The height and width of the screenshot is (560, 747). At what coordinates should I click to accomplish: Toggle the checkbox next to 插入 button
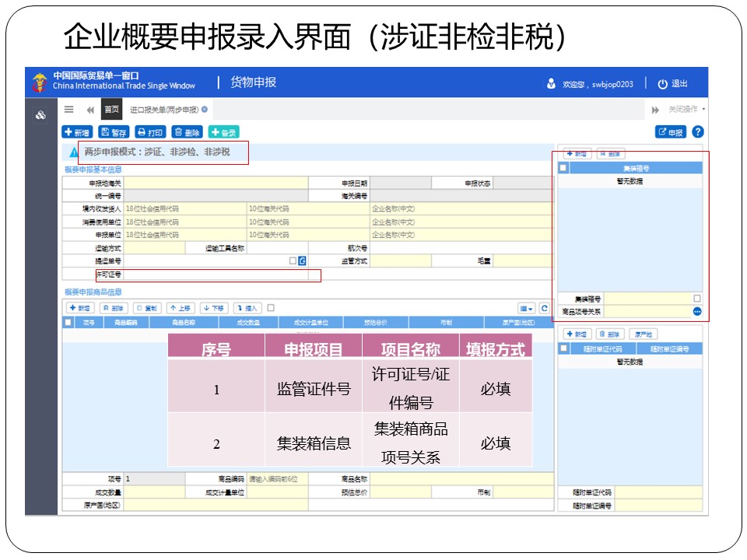[x=271, y=308]
